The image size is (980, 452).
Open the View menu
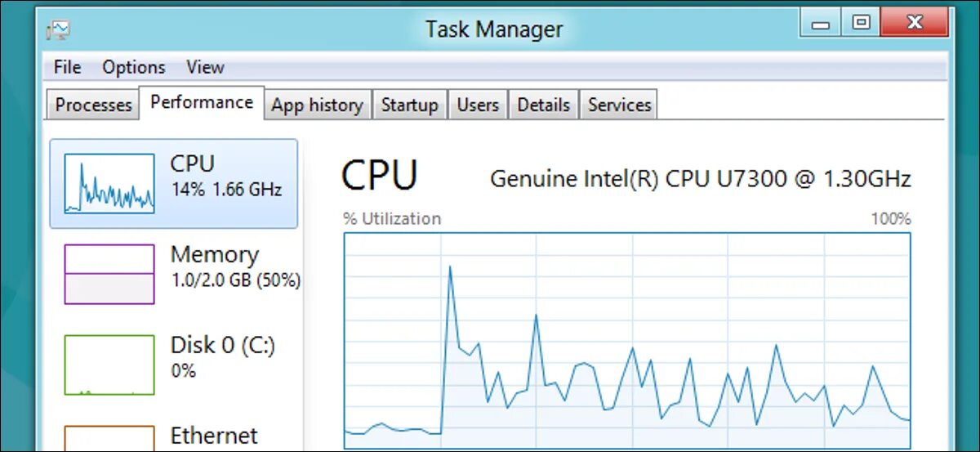(x=205, y=67)
